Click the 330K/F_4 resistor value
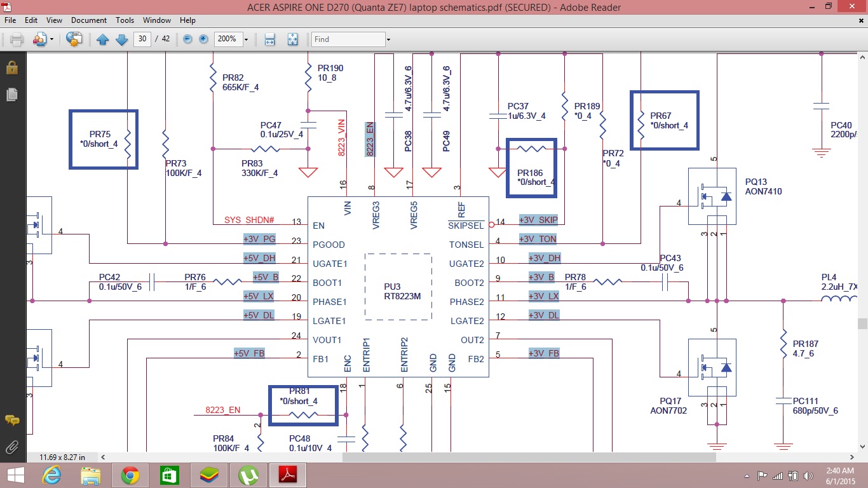Image resolution: width=868 pixels, height=488 pixels. [x=259, y=173]
